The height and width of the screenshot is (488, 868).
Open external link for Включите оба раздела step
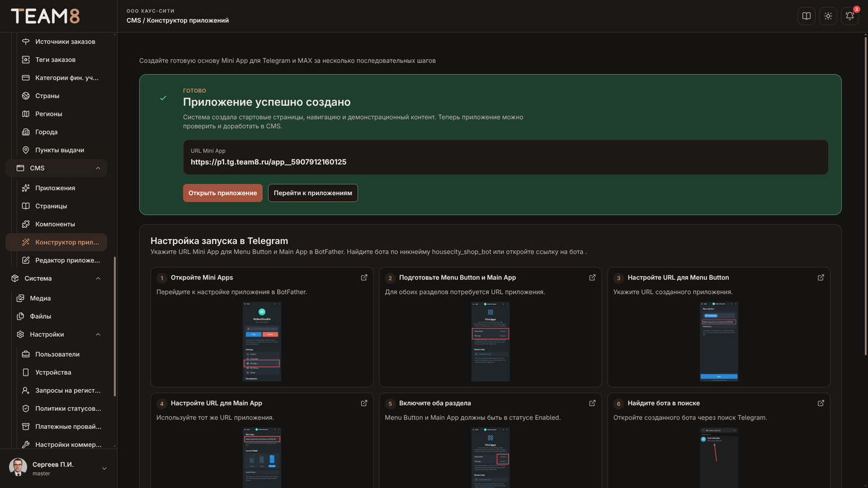[x=593, y=403]
